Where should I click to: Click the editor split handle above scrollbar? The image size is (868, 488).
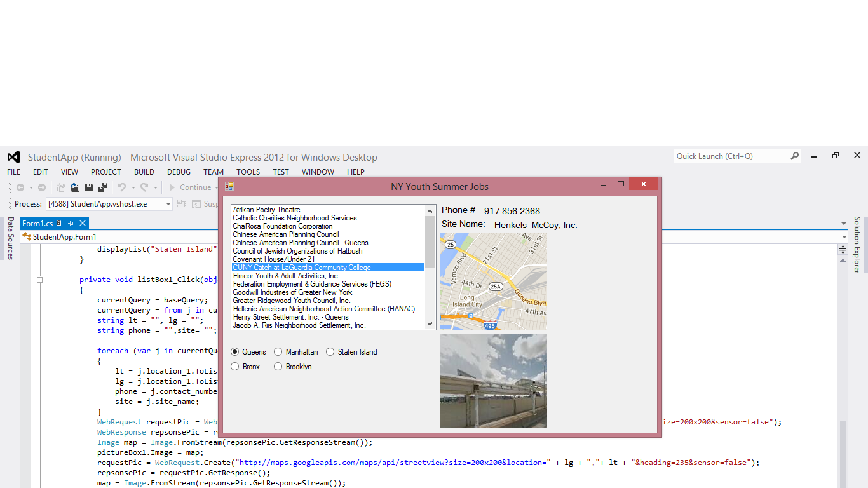coord(843,249)
